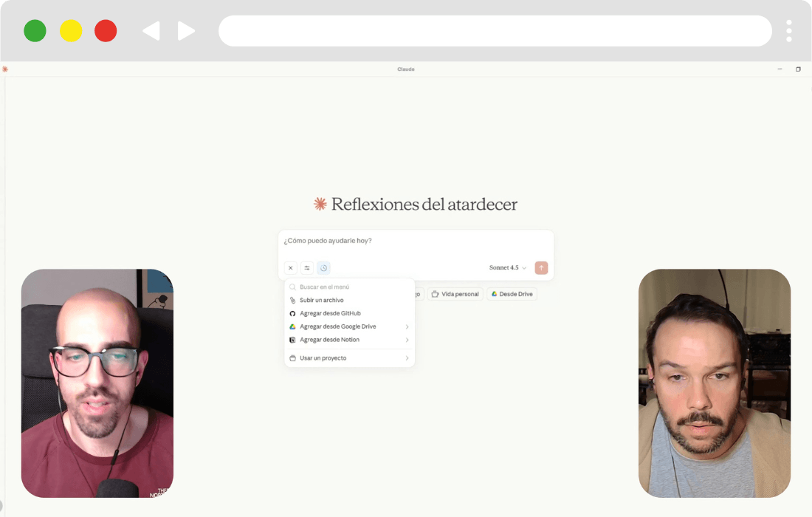
Task: Maximize the Claude window
Action: pyautogui.click(x=798, y=69)
